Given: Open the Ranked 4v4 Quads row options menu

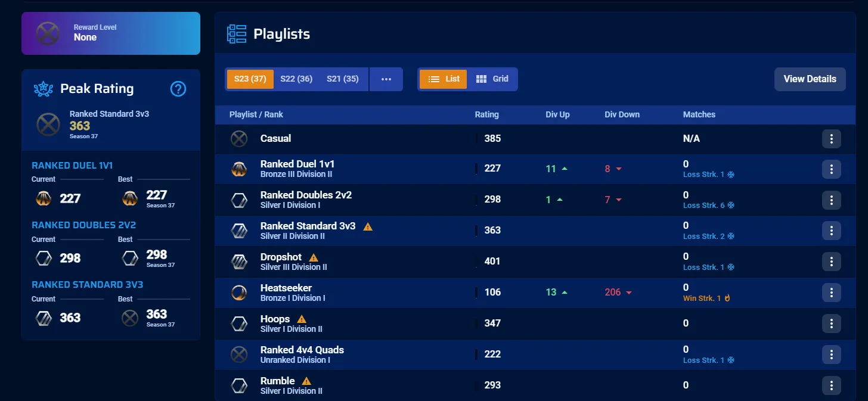Looking at the screenshot, I should 832,355.
